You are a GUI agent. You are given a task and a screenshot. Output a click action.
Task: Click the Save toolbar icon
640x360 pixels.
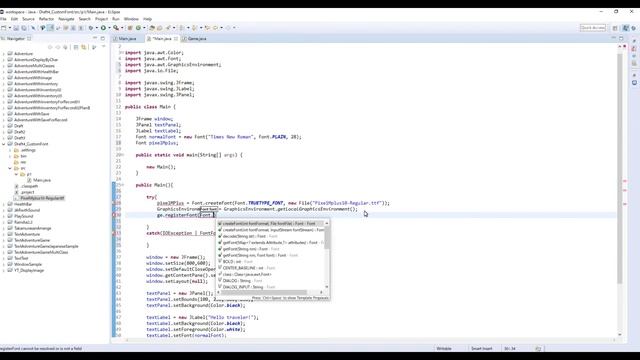(16, 28)
